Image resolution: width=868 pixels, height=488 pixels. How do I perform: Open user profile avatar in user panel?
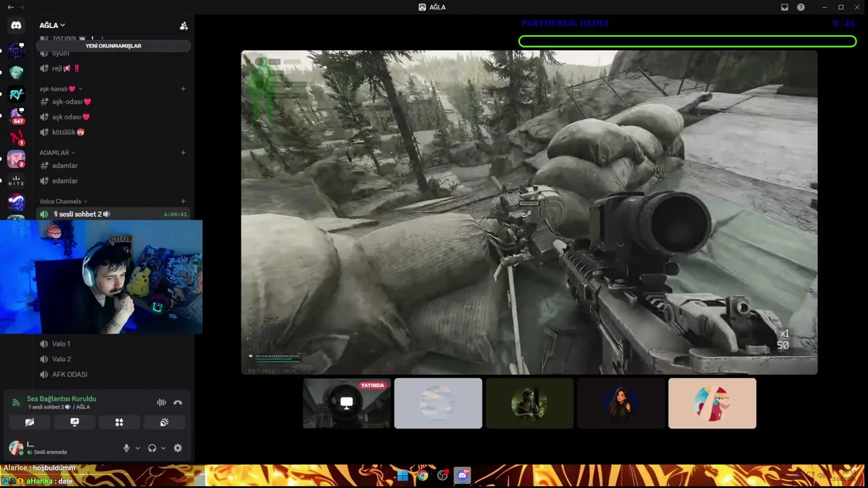16,447
